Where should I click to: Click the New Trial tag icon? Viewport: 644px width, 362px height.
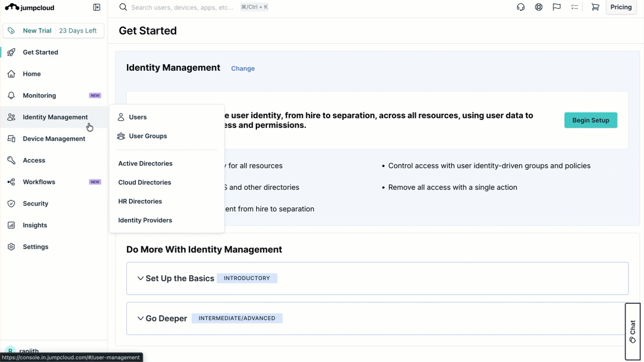pos(11,31)
